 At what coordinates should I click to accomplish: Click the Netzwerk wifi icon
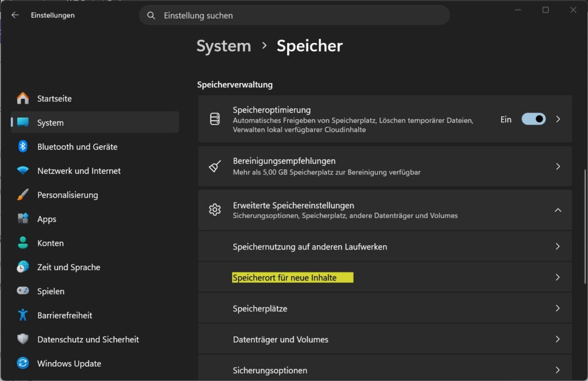23,170
